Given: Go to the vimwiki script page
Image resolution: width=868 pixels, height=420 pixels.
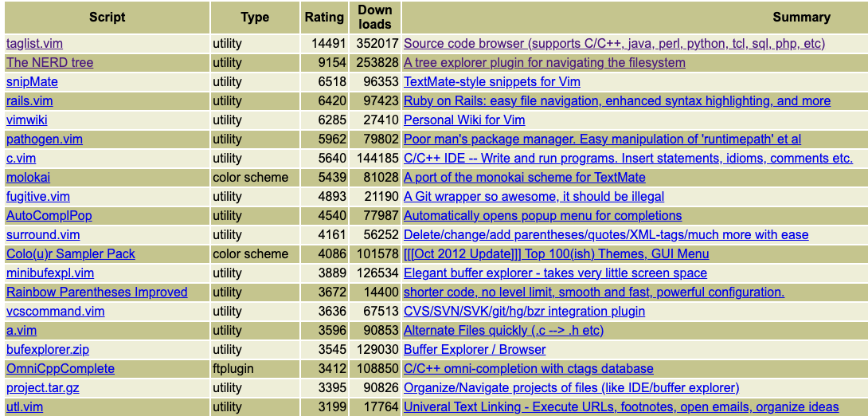Looking at the screenshot, I should [x=26, y=120].
